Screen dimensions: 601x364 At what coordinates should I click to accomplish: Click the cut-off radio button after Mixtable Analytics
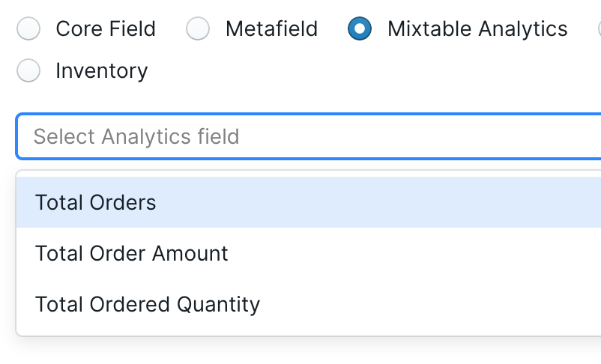pyautogui.click(x=599, y=29)
